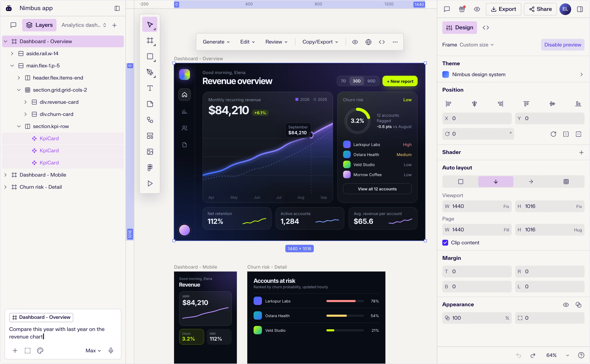Add a Shader with plus icon
The height and width of the screenshot is (364, 590).
[581, 152]
